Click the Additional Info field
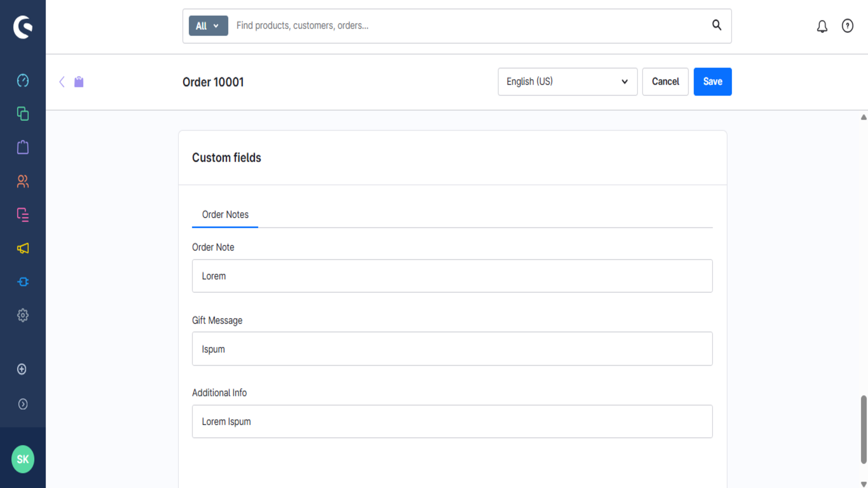This screenshot has height=488, width=868. coord(452,422)
